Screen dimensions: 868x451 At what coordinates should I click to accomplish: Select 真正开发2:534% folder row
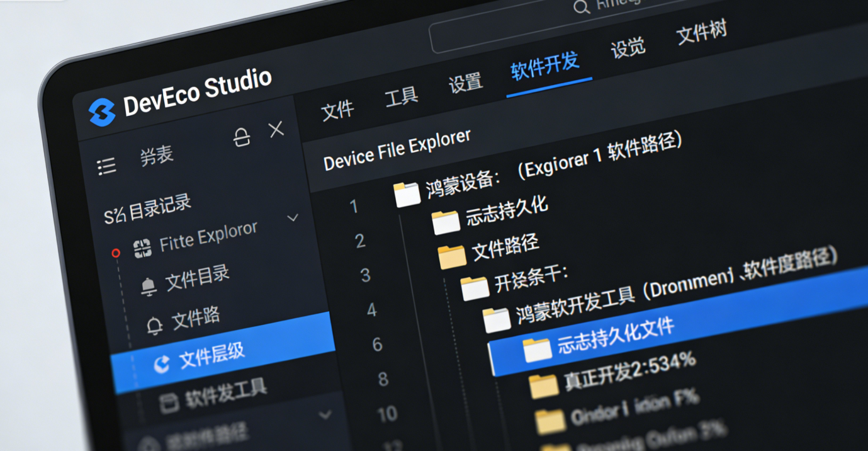(x=612, y=374)
